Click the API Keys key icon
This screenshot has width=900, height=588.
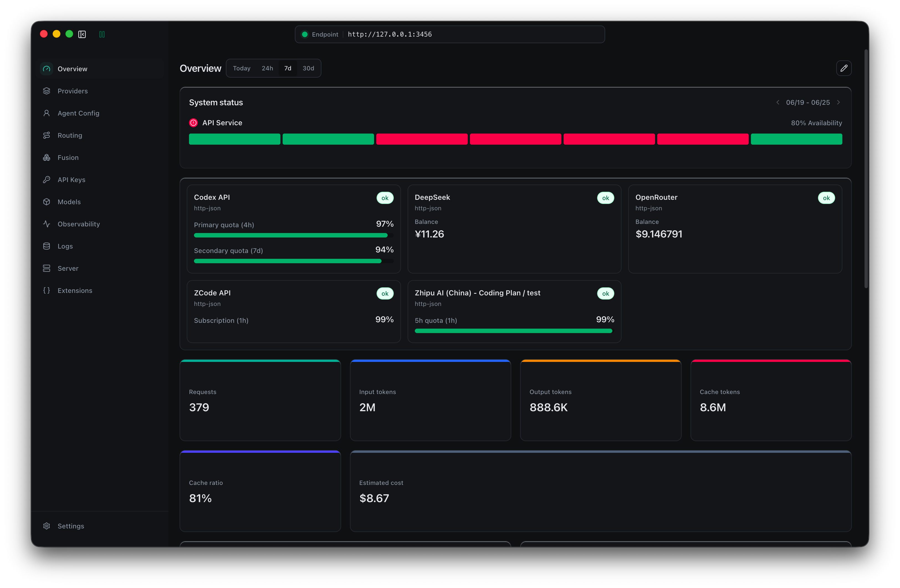tap(47, 180)
